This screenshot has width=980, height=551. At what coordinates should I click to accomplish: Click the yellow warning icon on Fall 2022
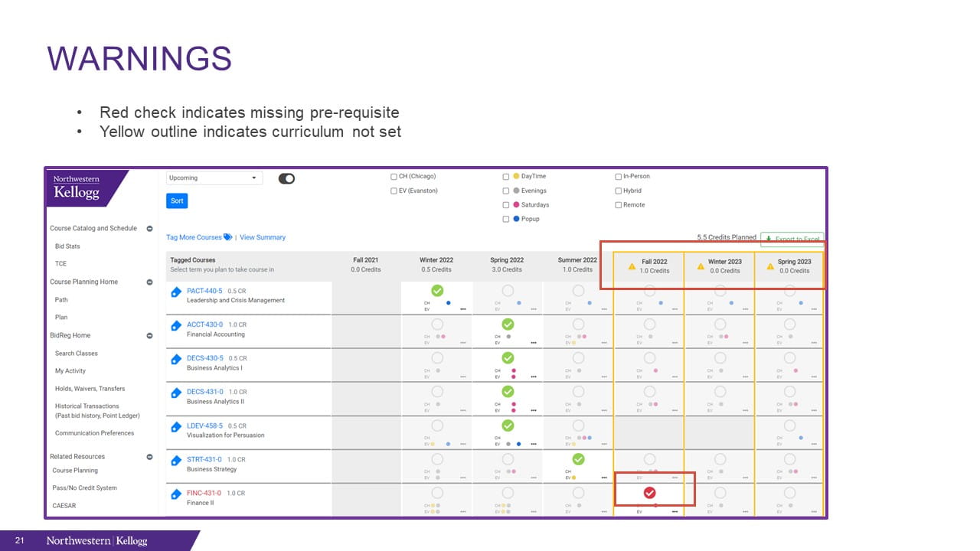[632, 266]
